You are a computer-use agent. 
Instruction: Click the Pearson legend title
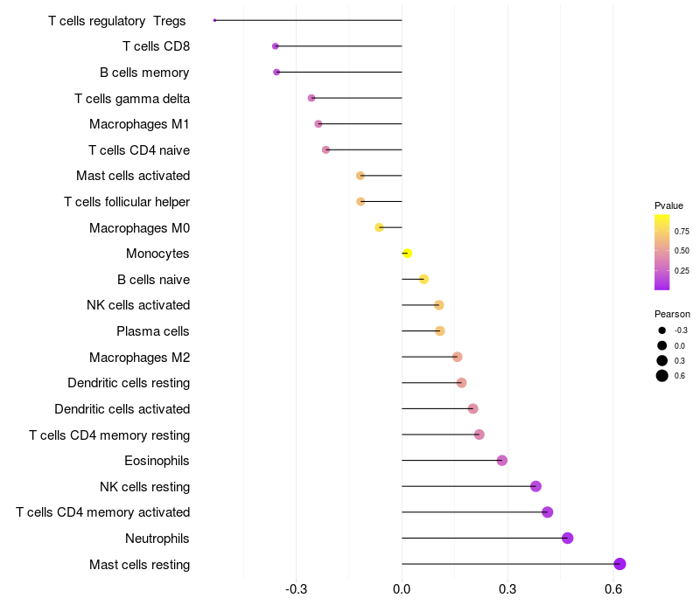(x=672, y=314)
